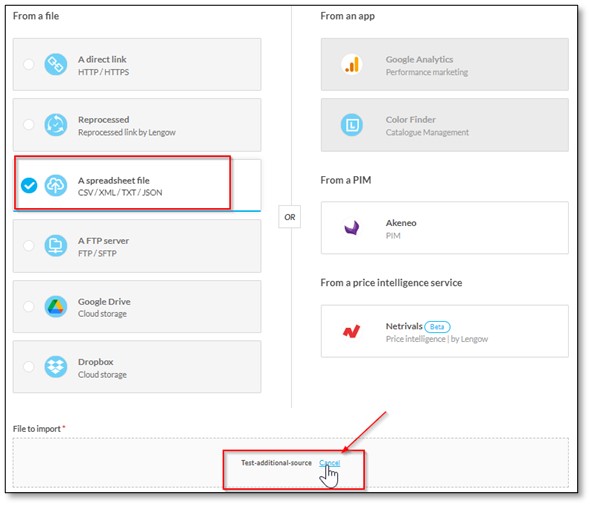Viewport: 591px width, 506px height.
Task: Click the red Netrivals logo
Action: coord(351,331)
